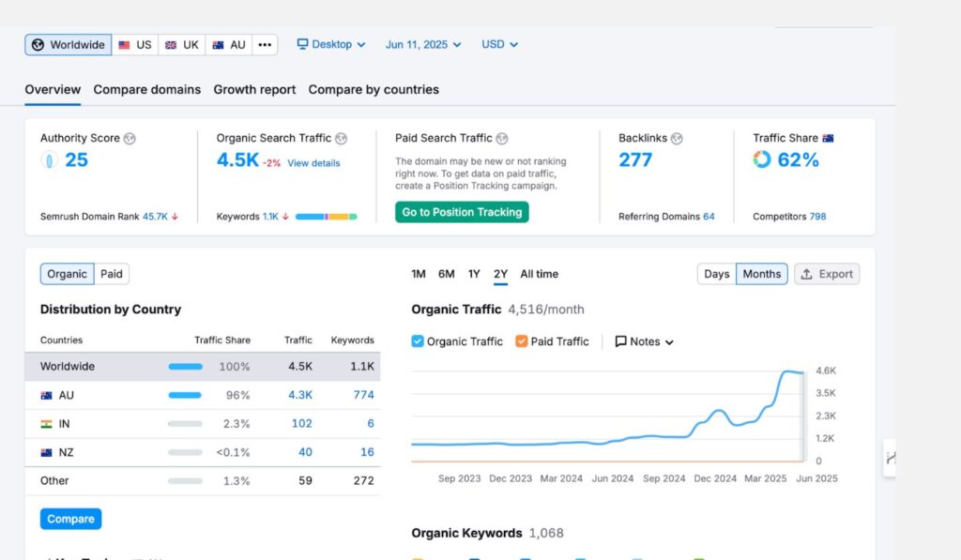Open the USD currency dropdown
The width and height of the screenshot is (961, 560).
[x=499, y=44]
